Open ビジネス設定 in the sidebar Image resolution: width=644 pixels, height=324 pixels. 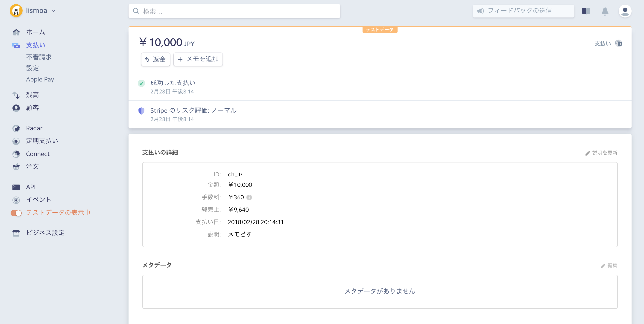pyautogui.click(x=45, y=233)
